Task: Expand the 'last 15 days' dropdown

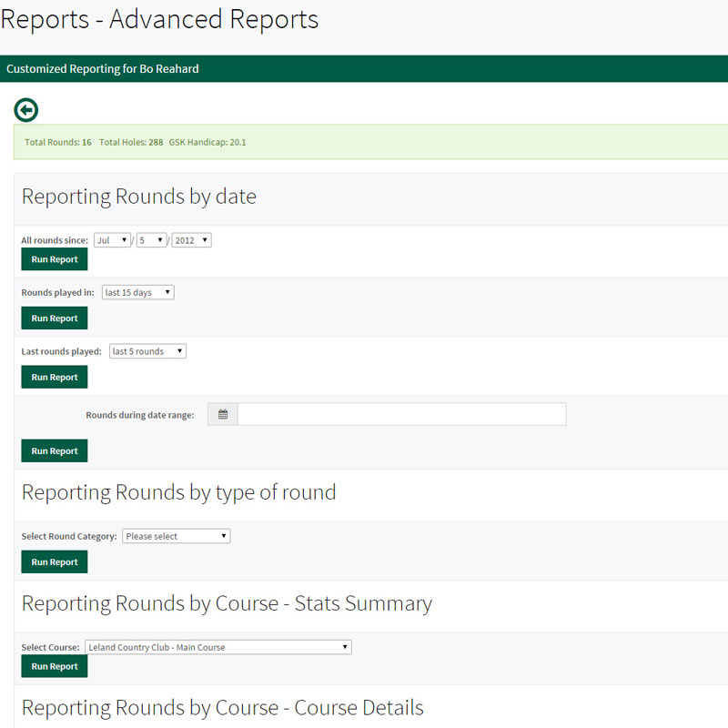Action: point(137,292)
